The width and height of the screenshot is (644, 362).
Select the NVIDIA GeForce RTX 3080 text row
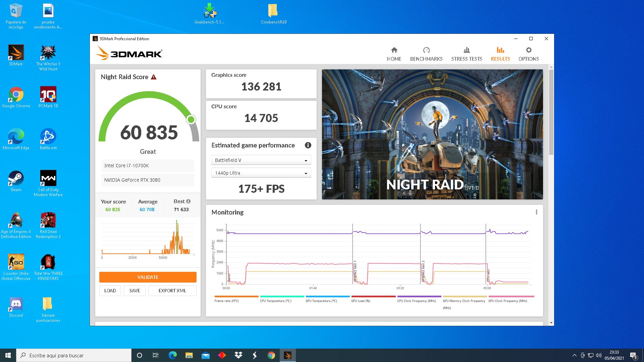(x=148, y=180)
